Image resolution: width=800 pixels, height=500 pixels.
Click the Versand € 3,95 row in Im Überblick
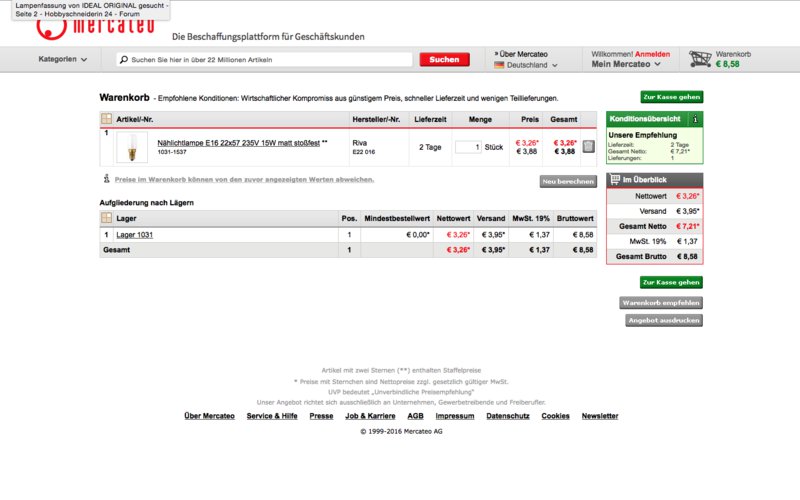tap(655, 211)
